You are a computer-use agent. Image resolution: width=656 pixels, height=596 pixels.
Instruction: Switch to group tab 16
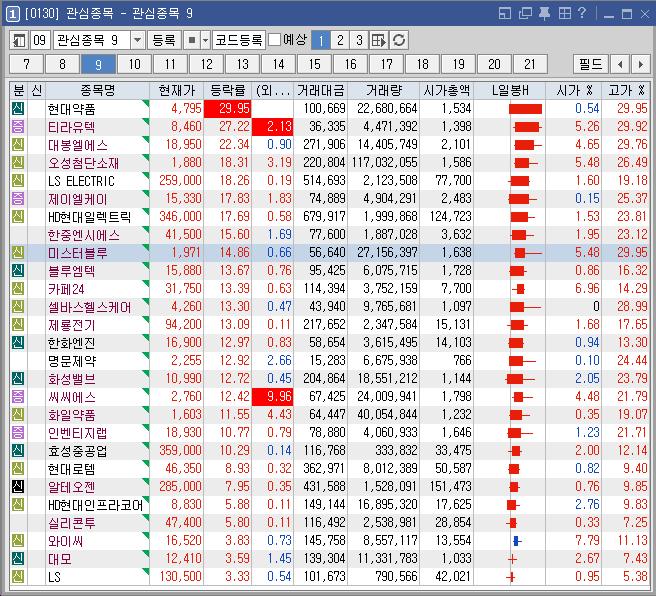point(350,64)
